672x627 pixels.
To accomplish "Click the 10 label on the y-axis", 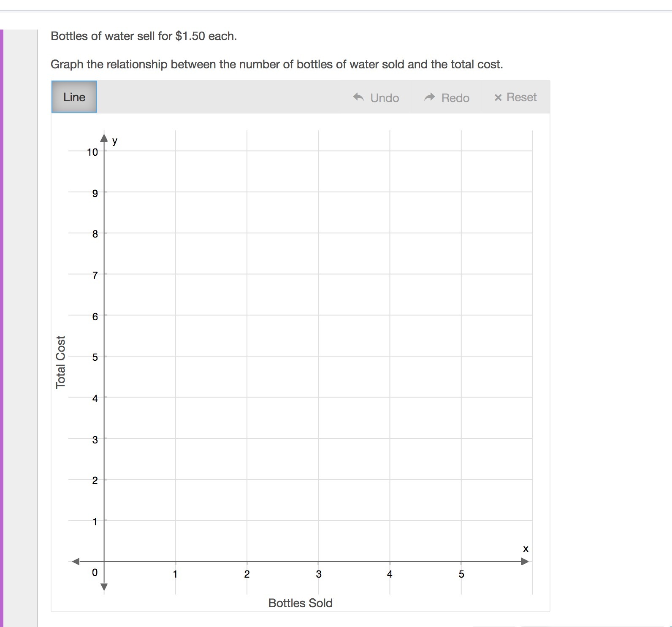I will point(92,152).
